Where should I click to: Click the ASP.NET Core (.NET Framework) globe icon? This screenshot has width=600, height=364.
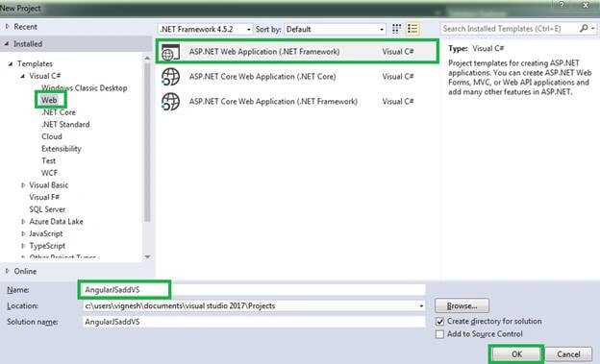click(x=170, y=102)
